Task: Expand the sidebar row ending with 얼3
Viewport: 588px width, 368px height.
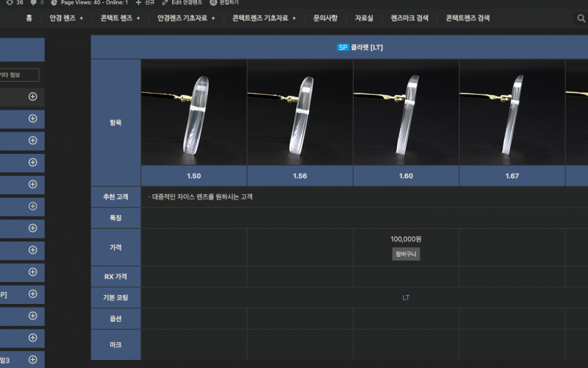Action: [x=32, y=360]
